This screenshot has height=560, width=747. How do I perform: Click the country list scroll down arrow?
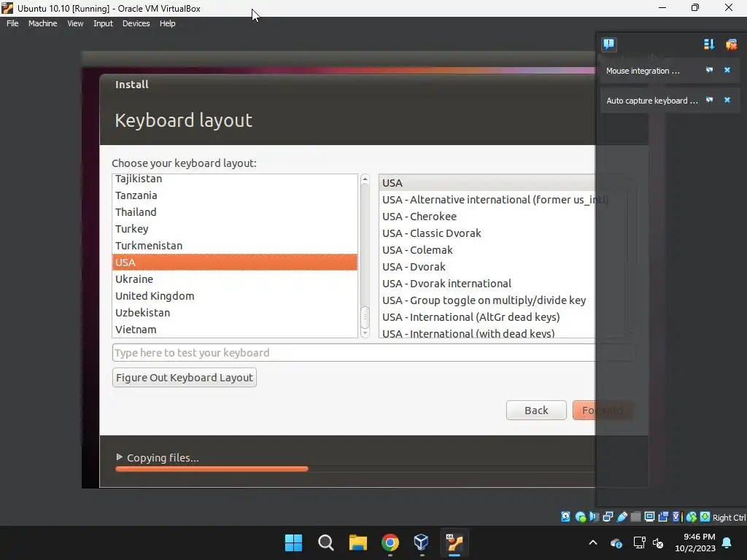365,333
